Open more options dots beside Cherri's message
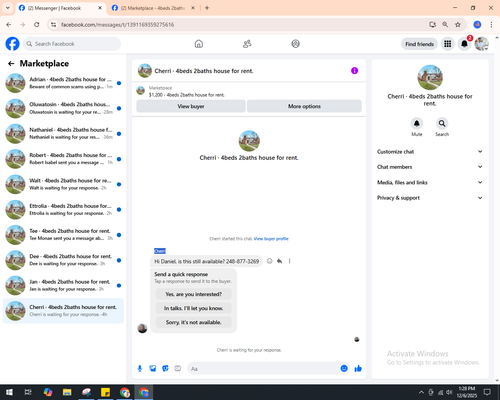The height and width of the screenshot is (400, 500). click(x=289, y=261)
